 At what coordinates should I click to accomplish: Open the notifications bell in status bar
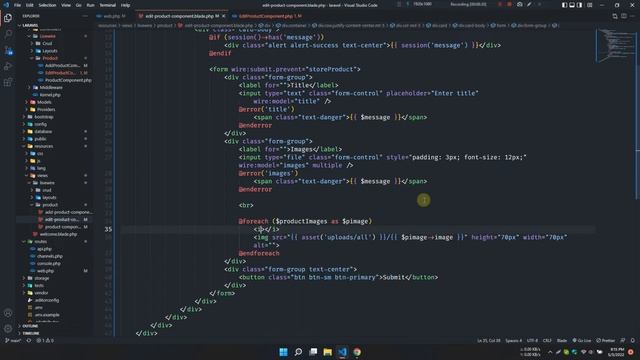633,340
